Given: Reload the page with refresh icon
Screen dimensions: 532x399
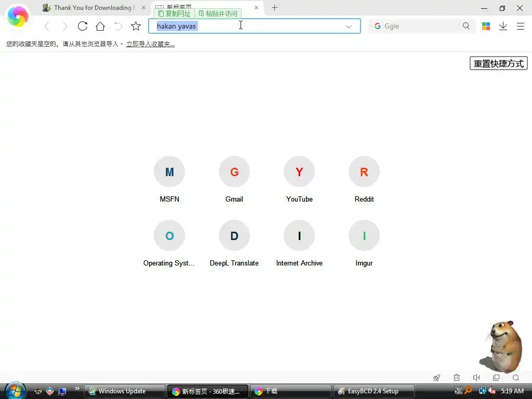Looking at the screenshot, I should [x=83, y=26].
